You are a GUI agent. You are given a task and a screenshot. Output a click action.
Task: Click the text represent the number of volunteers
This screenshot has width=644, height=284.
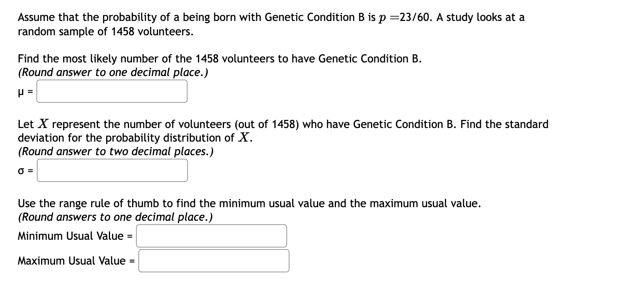coord(141,124)
